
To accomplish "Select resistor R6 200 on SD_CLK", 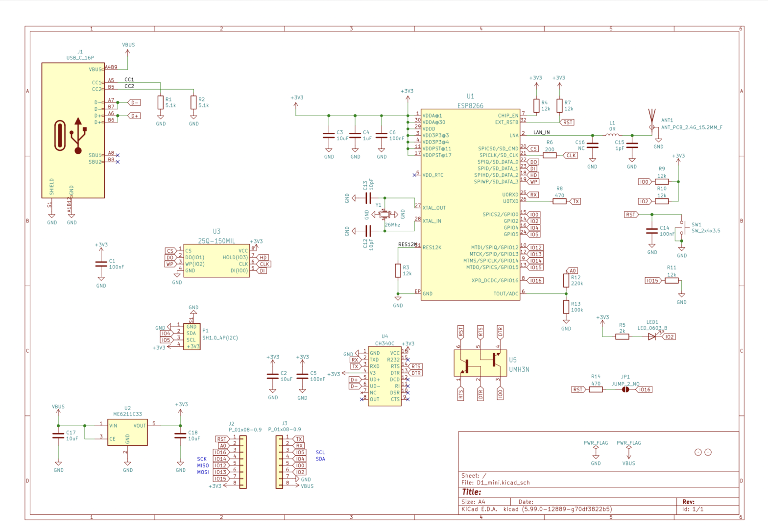I will click(550, 155).
